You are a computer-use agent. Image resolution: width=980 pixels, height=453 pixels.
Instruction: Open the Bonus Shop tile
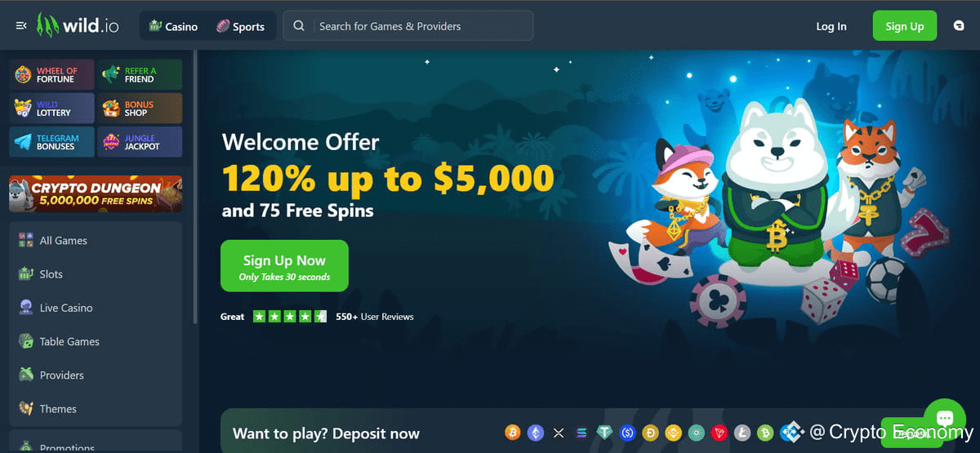point(140,109)
